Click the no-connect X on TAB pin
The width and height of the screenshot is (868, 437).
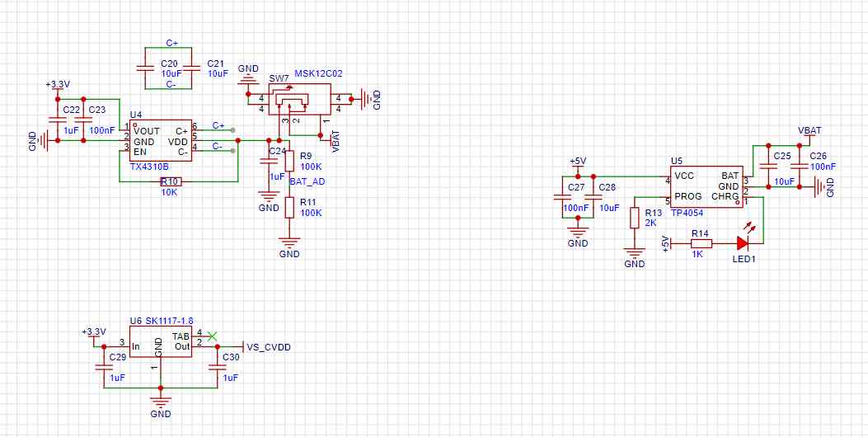tap(212, 336)
